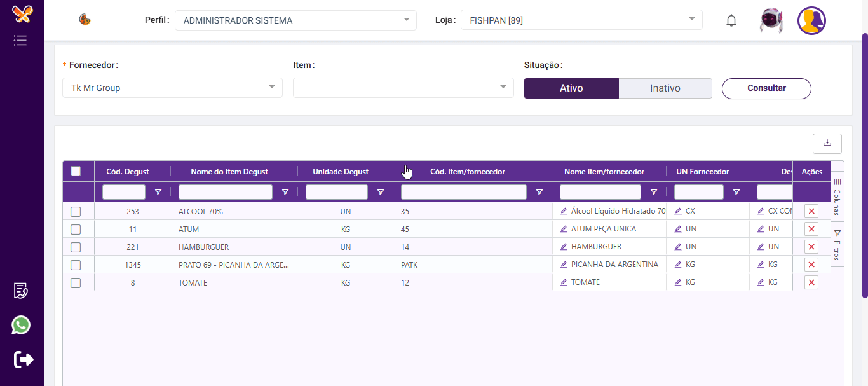Toggle the select-all header checkbox
This screenshot has height=386, width=868.
point(76,171)
